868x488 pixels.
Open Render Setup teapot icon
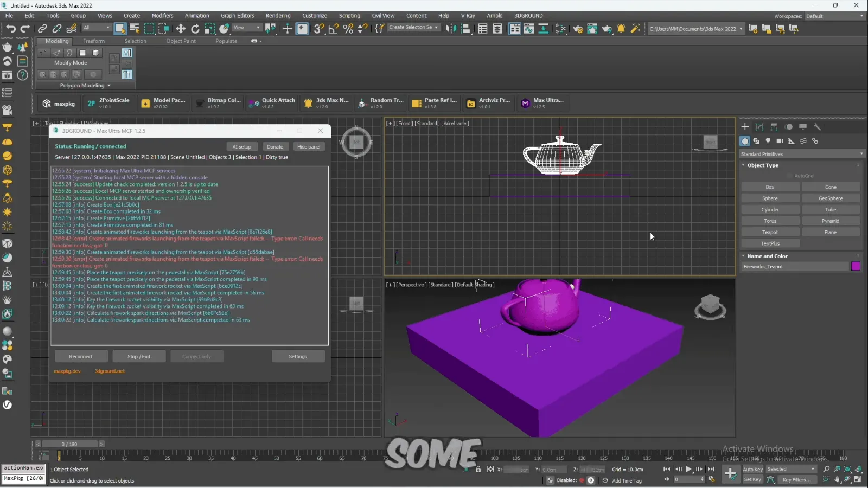(x=578, y=29)
